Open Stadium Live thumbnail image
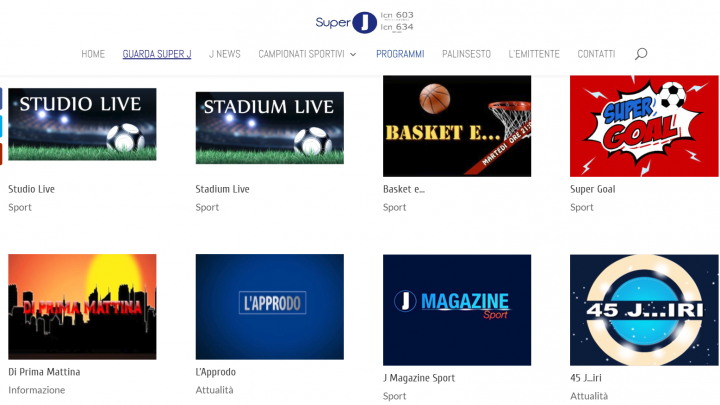Screen dimensions: 720x405 270,128
